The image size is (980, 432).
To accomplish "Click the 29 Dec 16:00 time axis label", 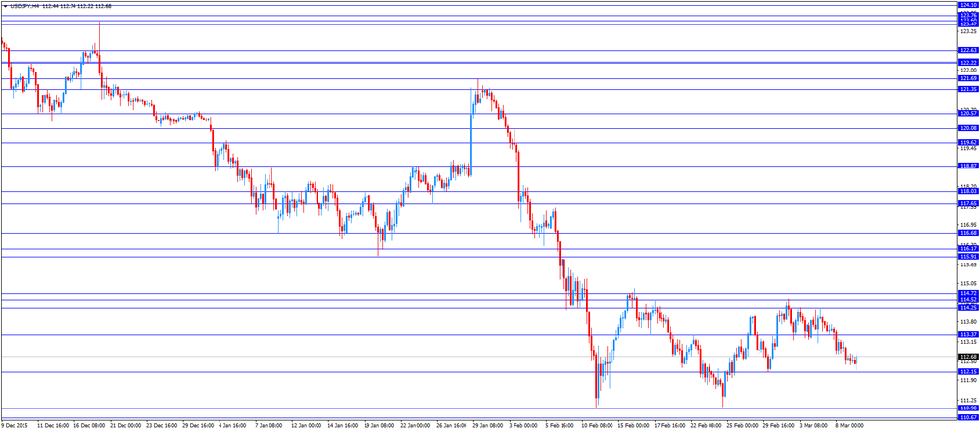I will coord(196,426).
